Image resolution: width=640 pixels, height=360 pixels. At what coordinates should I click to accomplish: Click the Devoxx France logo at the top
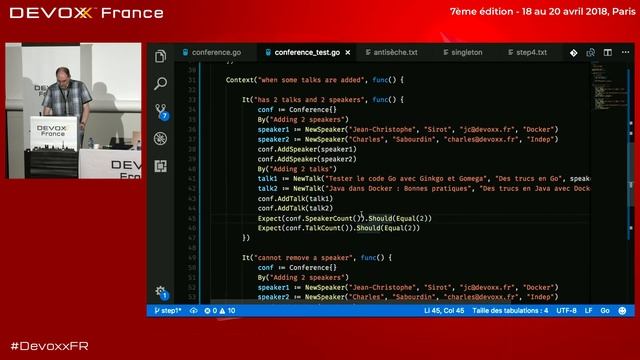[x=87, y=13]
